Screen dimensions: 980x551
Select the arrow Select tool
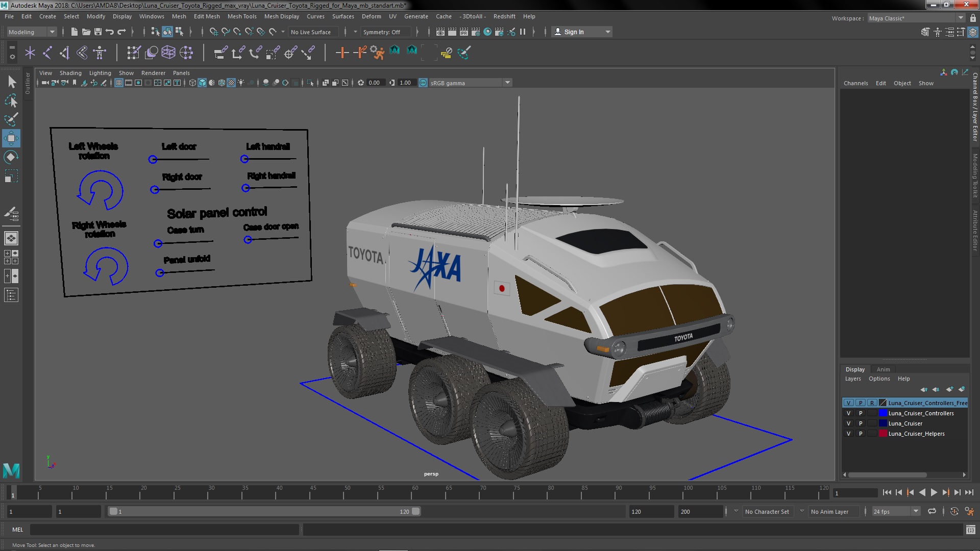click(x=11, y=82)
